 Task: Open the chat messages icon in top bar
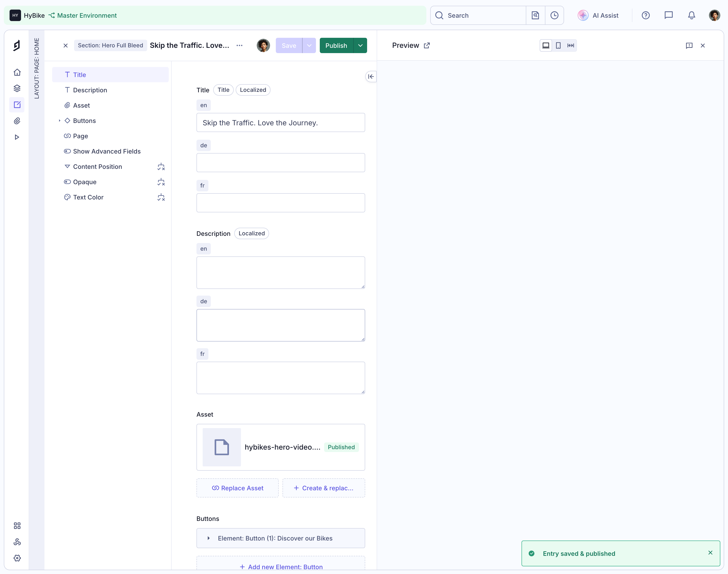(668, 16)
